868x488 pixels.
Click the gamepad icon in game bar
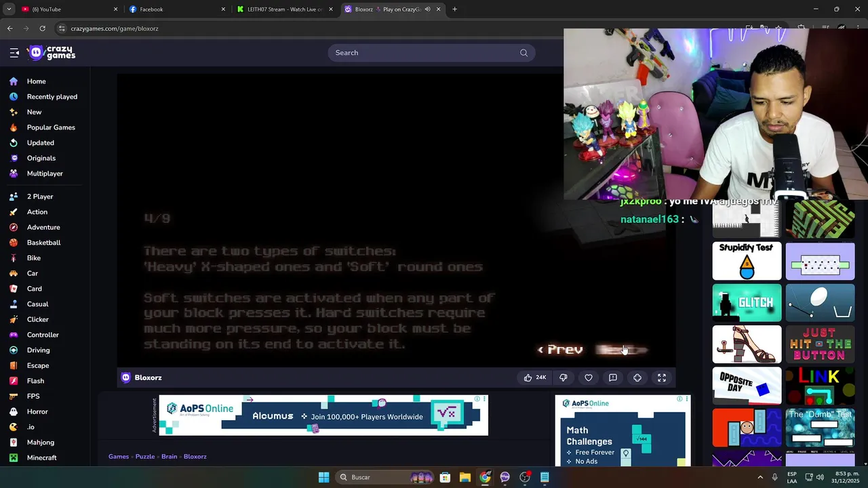click(x=637, y=378)
